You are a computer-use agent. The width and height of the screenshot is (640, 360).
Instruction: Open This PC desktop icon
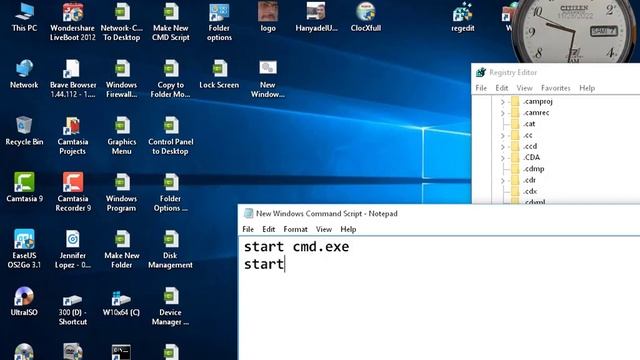[x=24, y=17]
